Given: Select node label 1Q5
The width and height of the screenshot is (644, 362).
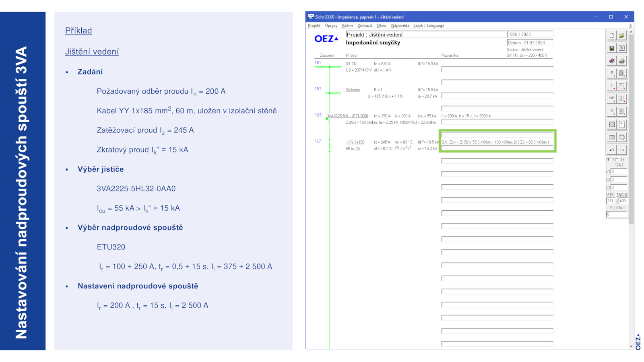Looking at the screenshot, I should (318, 115).
